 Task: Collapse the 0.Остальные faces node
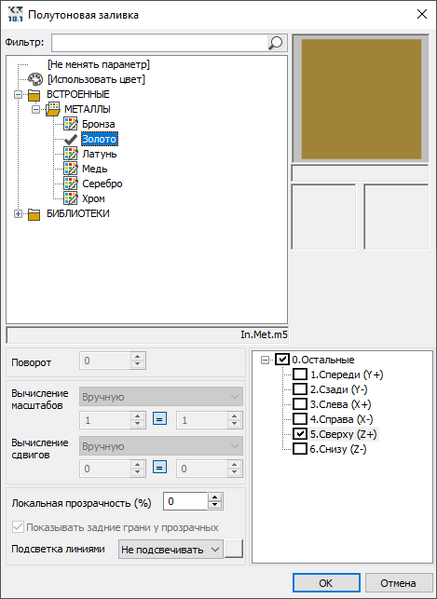tap(265, 360)
